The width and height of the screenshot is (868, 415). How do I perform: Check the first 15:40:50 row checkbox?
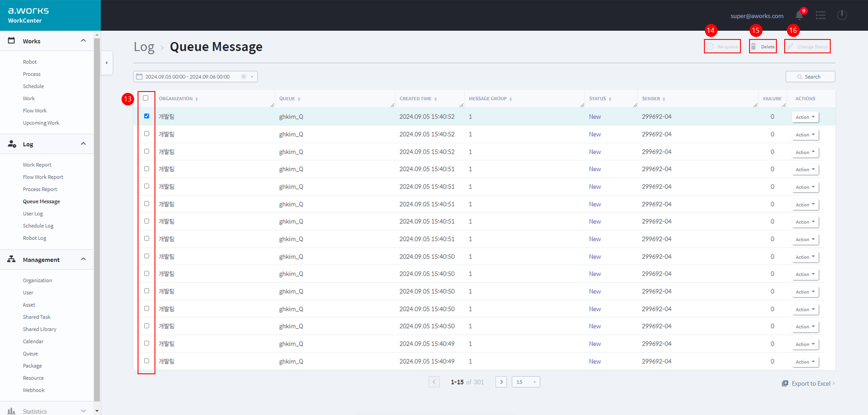(x=147, y=256)
